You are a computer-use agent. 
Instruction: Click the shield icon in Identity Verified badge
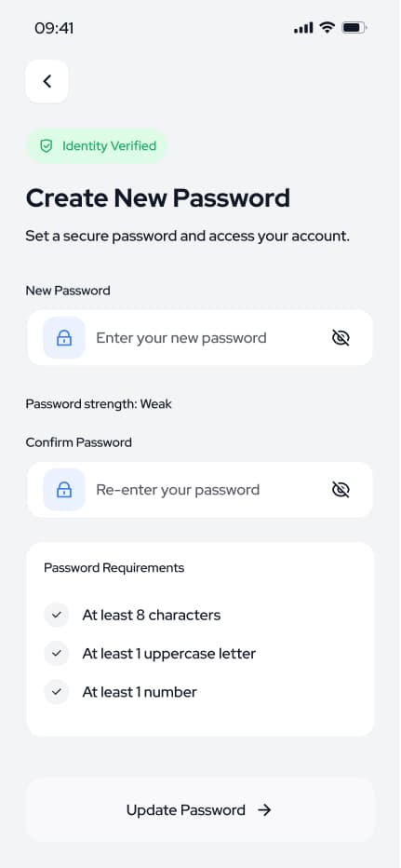[46, 146]
